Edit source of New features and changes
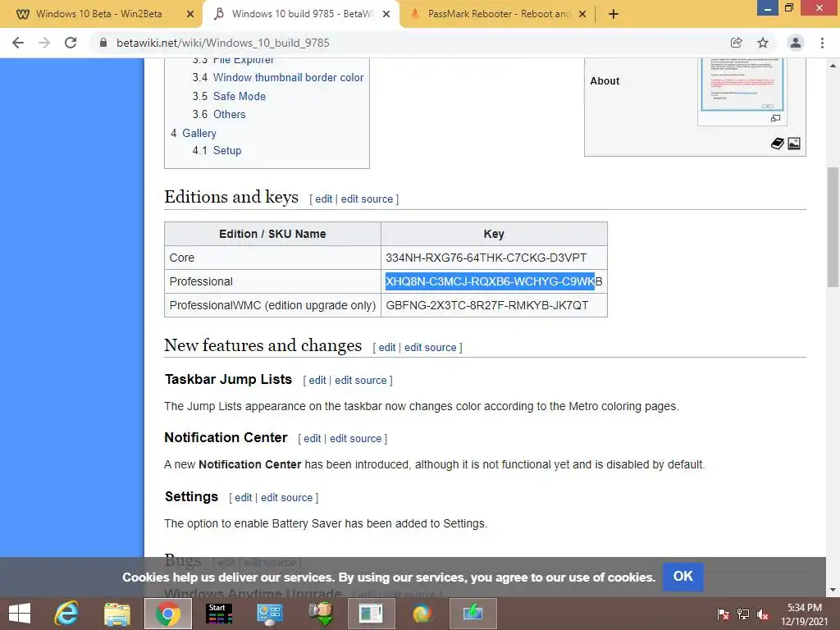Screen dimensions: 840x630 coord(430,348)
